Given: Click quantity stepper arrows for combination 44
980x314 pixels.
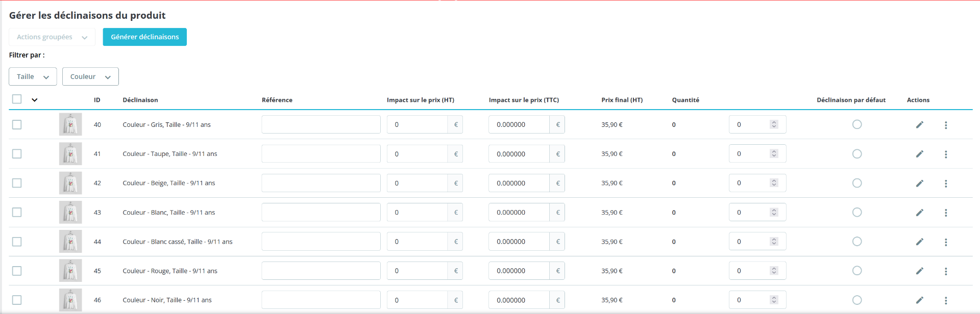Looking at the screenshot, I should tap(774, 242).
